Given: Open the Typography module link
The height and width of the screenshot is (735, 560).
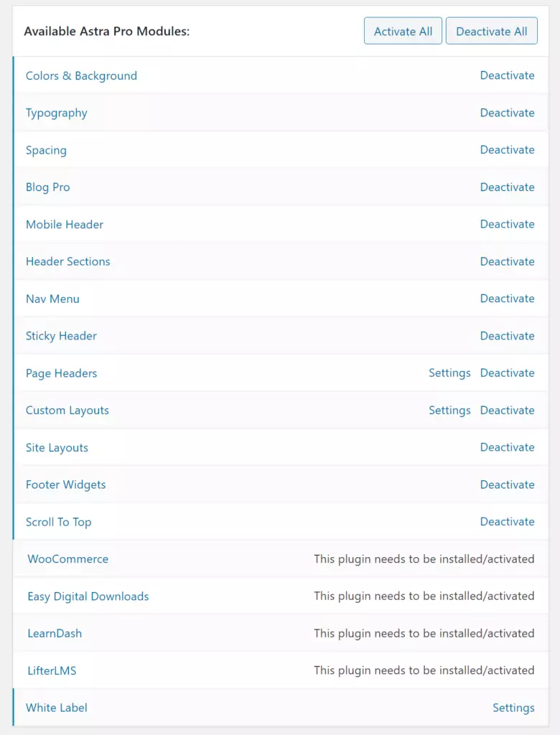Looking at the screenshot, I should tap(56, 113).
